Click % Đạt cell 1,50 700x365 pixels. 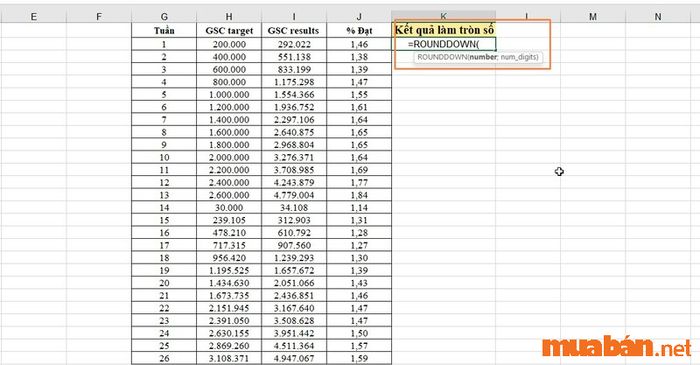click(x=359, y=333)
